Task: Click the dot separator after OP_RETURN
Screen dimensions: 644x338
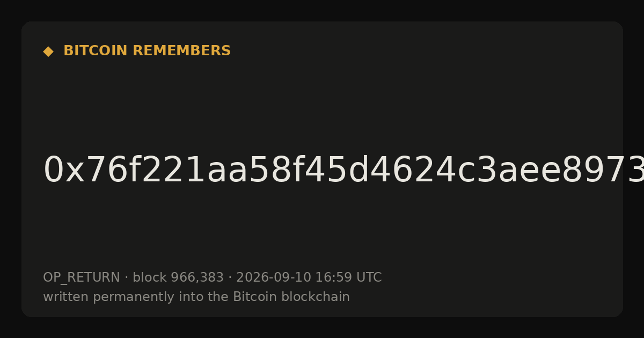Action: [127, 278]
